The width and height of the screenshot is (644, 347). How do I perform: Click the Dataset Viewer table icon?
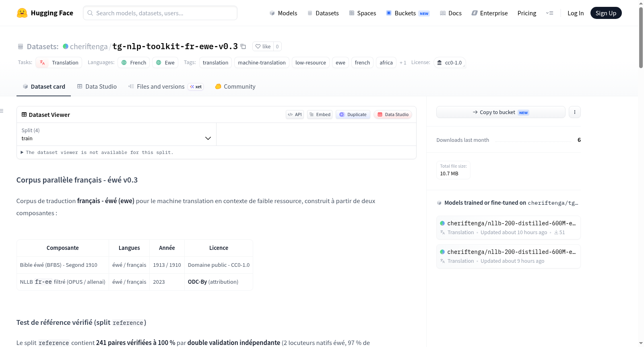point(24,114)
